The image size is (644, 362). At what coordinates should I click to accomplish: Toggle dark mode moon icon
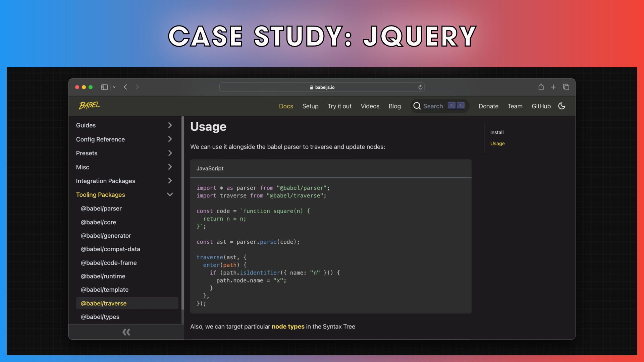[562, 106]
